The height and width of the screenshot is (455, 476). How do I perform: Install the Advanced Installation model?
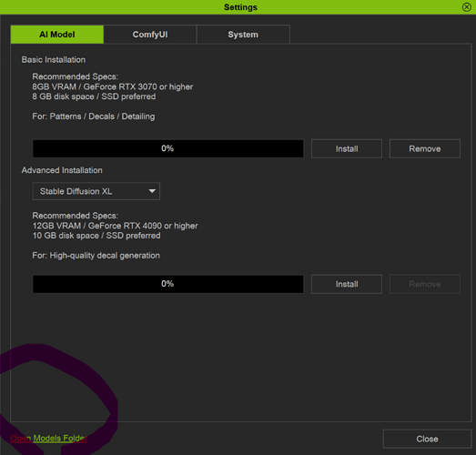pyautogui.click(x=347, y=284)
